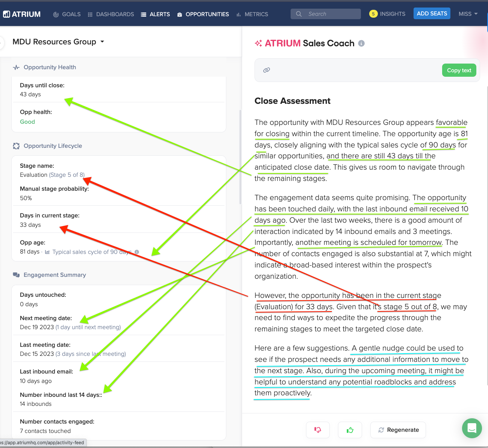Open the Goals page
Screen dimensions: 488x448
point(67,14)
